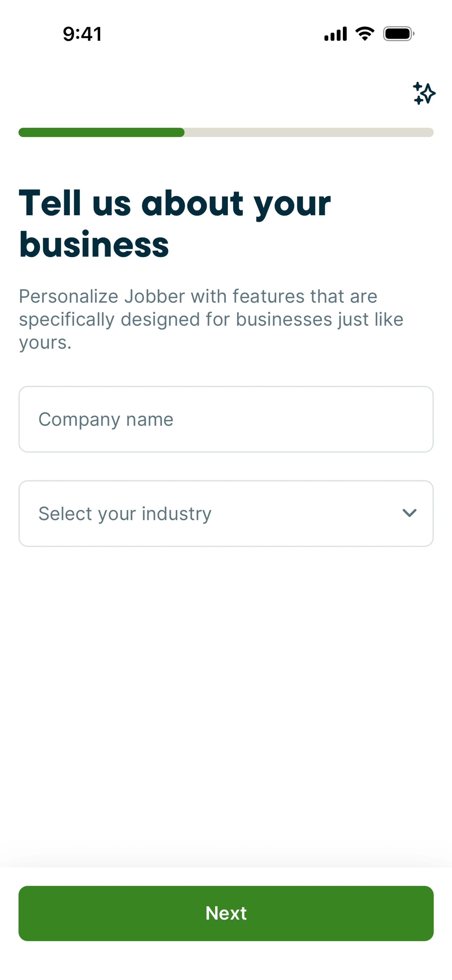Tap the 'Tell us about your business' heading
The image size is (452, 980).
175,224
